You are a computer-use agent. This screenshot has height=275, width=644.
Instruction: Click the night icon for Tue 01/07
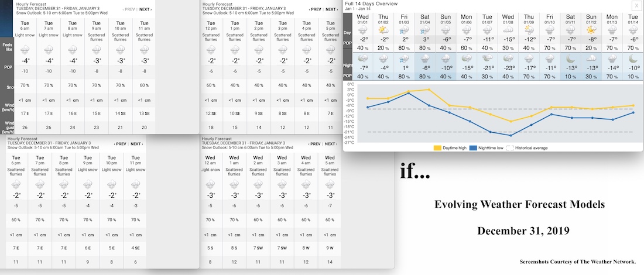(487, 59)
